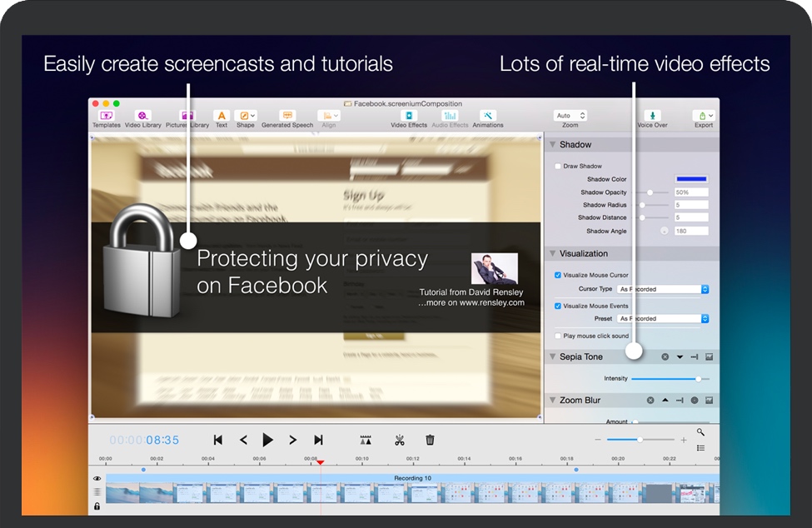The width and height of the screenshot is (812, 528).
Task: Open the Animations tool
Action: click(488, 117)
